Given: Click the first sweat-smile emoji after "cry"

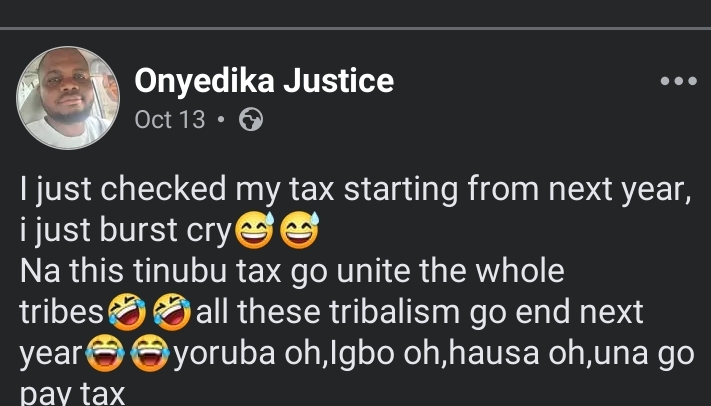Looking at the screenshot, I should point(251,232).
